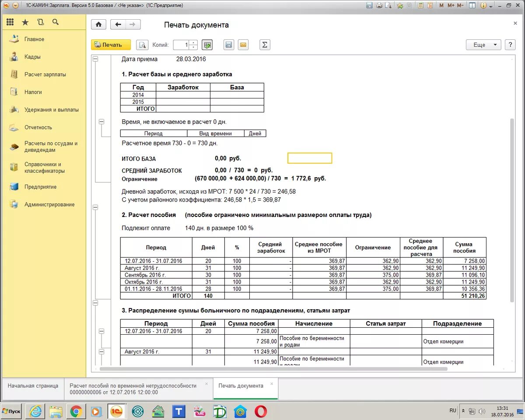Open the 1C main menu dropdown arrow

click(x=15, y=6)
